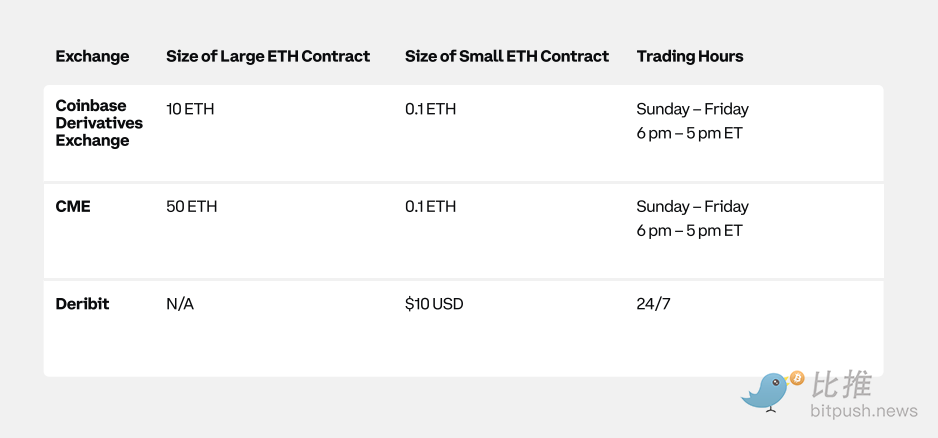
Task: Click the CME row label
Action: (73, 206)
